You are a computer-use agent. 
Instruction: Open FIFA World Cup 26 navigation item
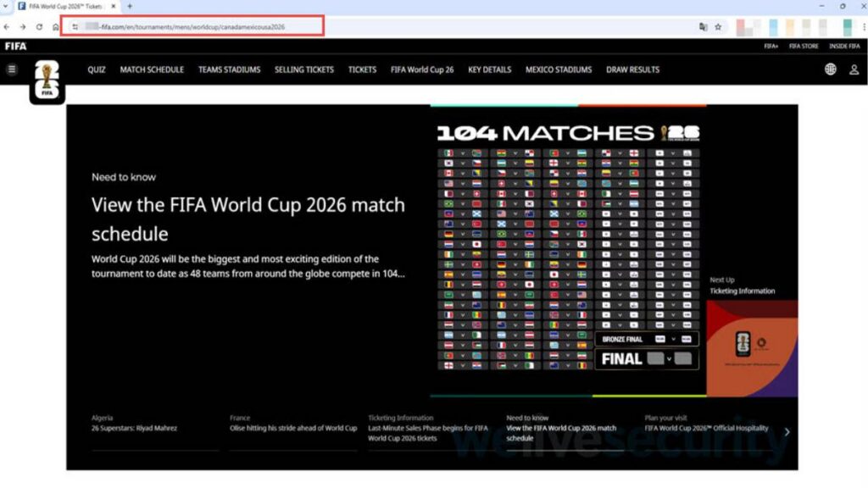tap(422, 69)
